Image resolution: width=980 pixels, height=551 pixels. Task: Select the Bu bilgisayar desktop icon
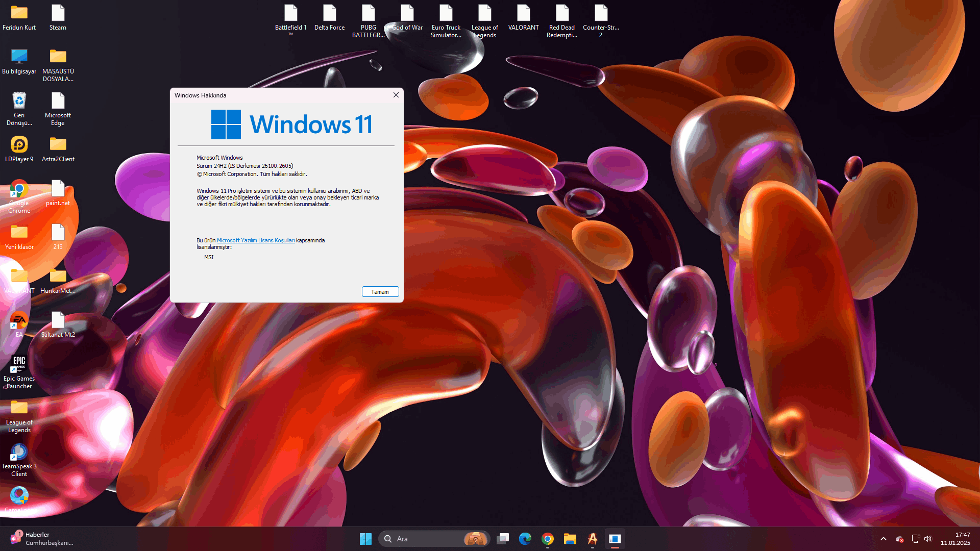19,57
